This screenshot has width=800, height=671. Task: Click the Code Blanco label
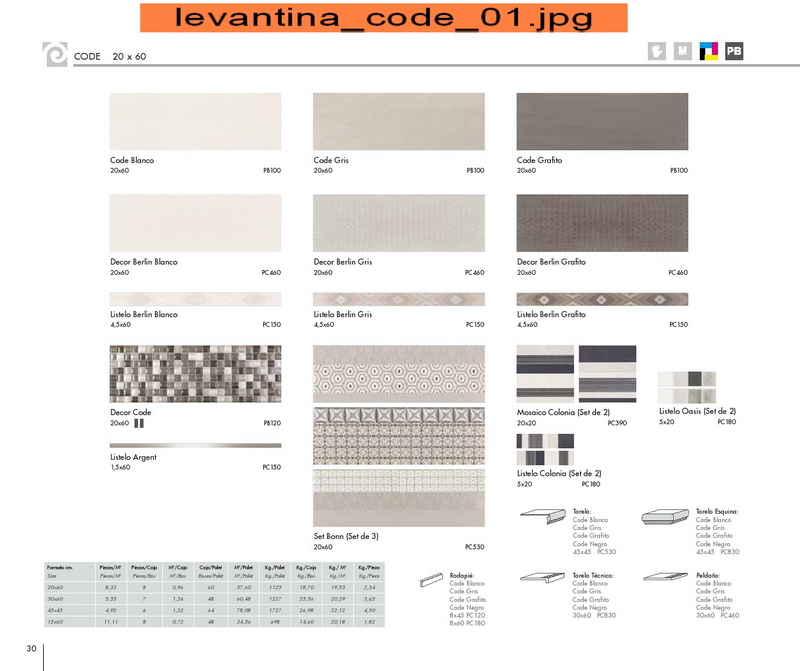click(132, 160)
